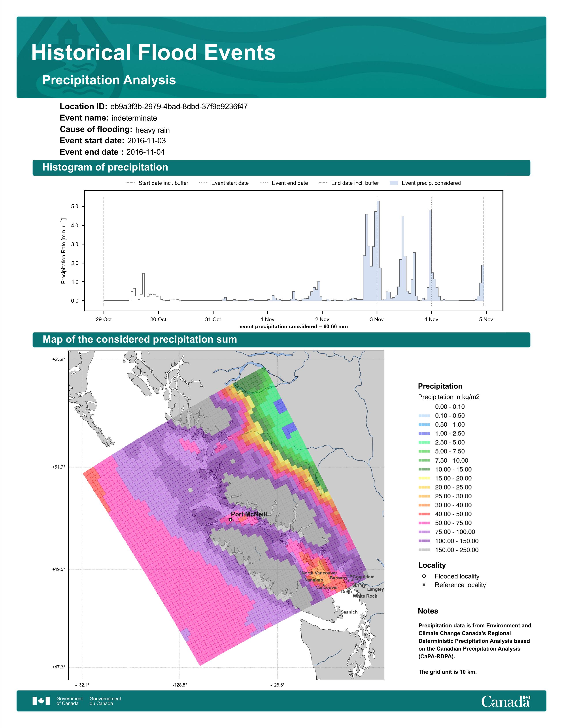Click the Event precip. considered legend patch
This screenshot has width=563, height=728.
394,183
